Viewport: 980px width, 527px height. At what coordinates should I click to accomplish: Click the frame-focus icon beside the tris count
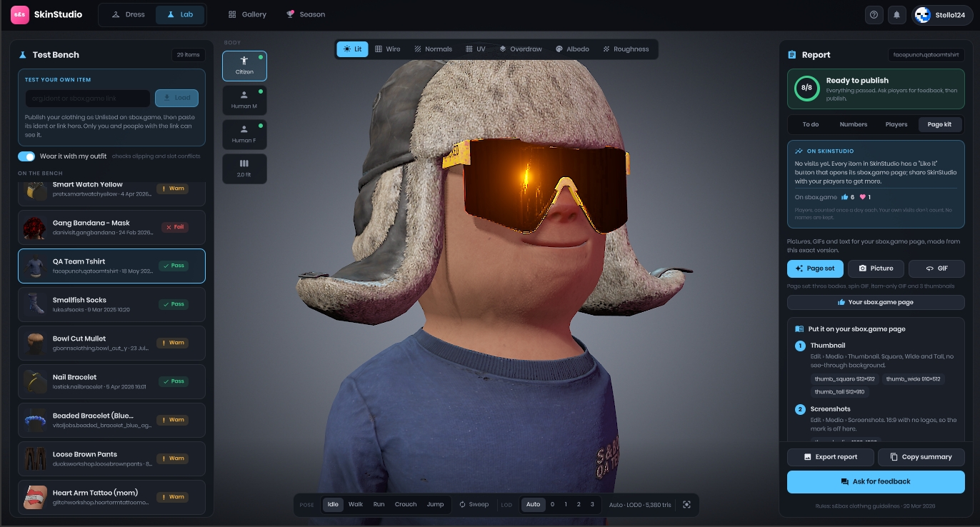point(686,504)
